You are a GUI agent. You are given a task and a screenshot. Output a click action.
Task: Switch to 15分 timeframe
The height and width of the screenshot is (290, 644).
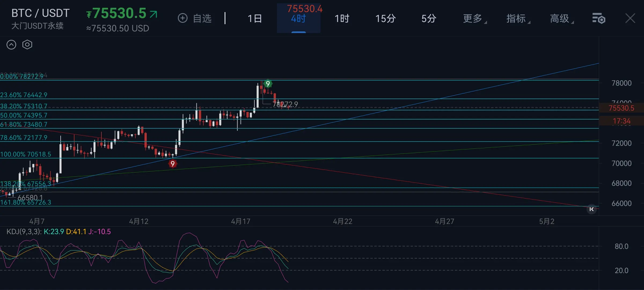[x=385, y=19]
